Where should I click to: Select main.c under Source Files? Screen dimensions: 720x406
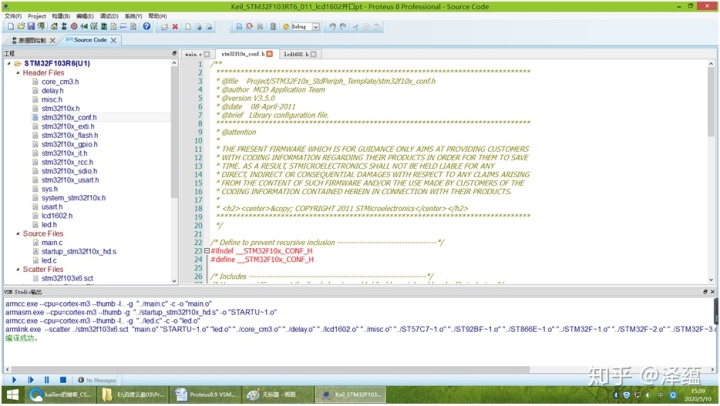pyautogui.click(x=52, y=242)
